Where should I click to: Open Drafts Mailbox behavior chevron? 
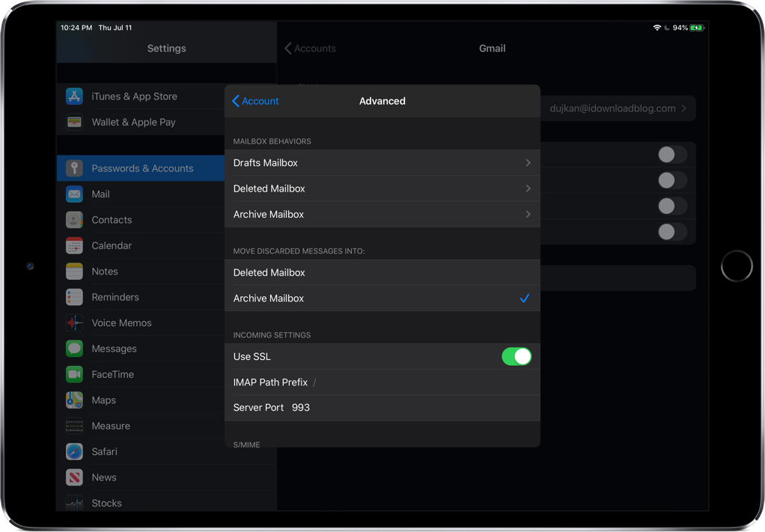[528, 163]
